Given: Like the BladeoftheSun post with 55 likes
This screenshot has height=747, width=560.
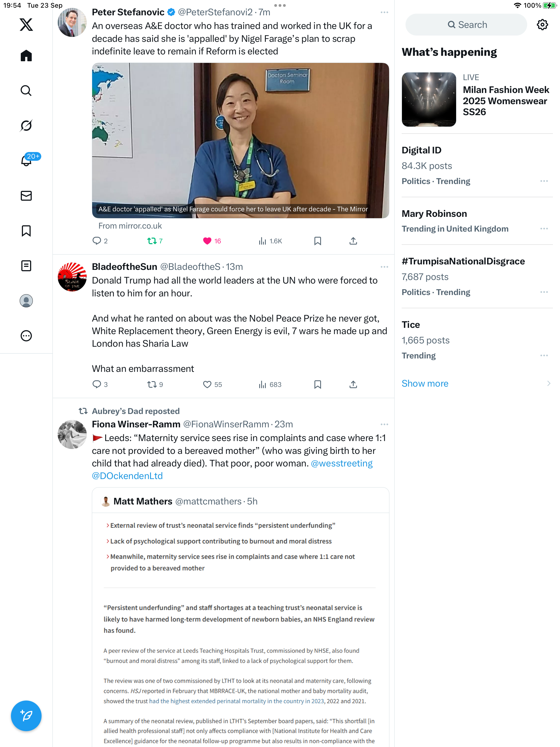Looking at the screenshot, I should (x=212, y=384).
